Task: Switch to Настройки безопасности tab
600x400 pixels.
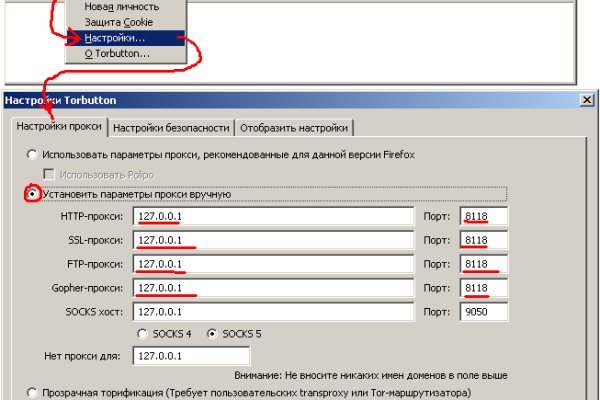Action: (171, 128)
